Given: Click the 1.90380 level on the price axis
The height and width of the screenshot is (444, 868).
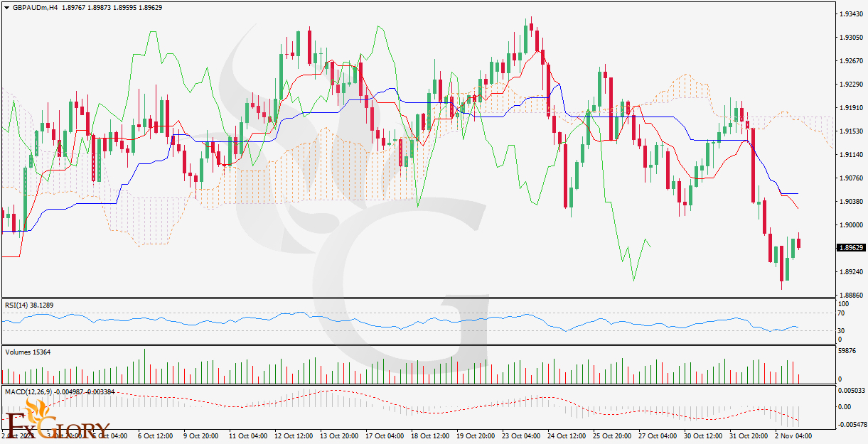Looking at the screenshot, I should tap(851, 201).
